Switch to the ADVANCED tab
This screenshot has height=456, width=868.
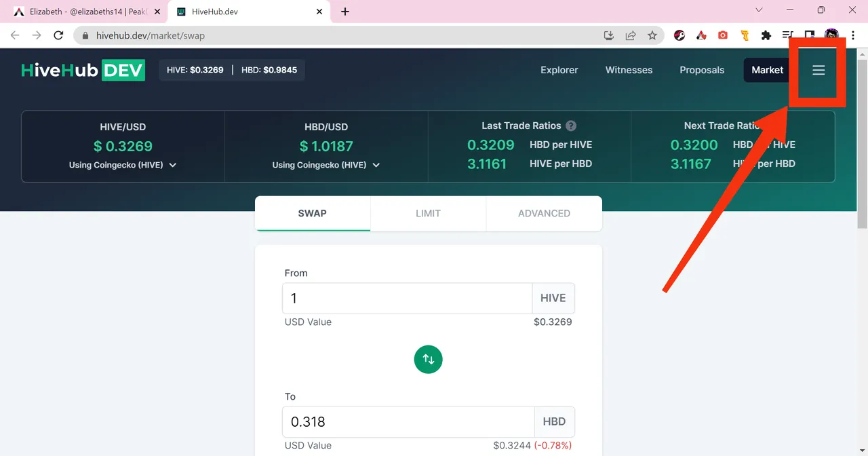544,213
